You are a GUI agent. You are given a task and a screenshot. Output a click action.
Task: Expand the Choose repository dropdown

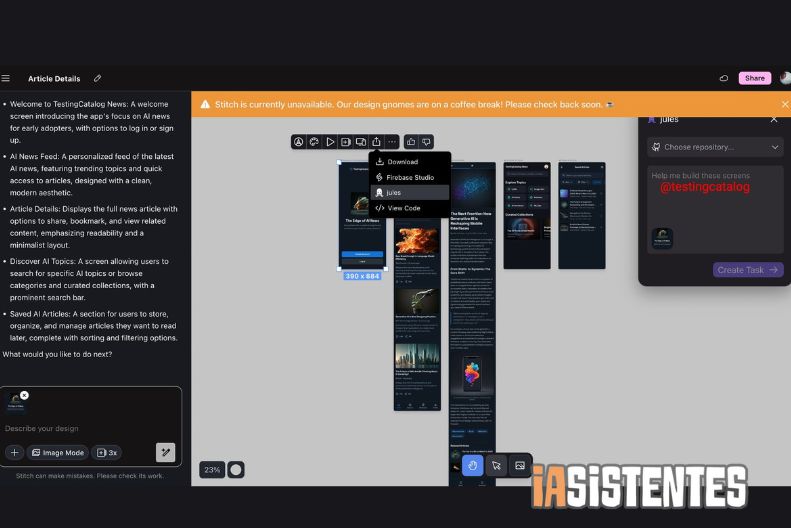click(714, 147)
